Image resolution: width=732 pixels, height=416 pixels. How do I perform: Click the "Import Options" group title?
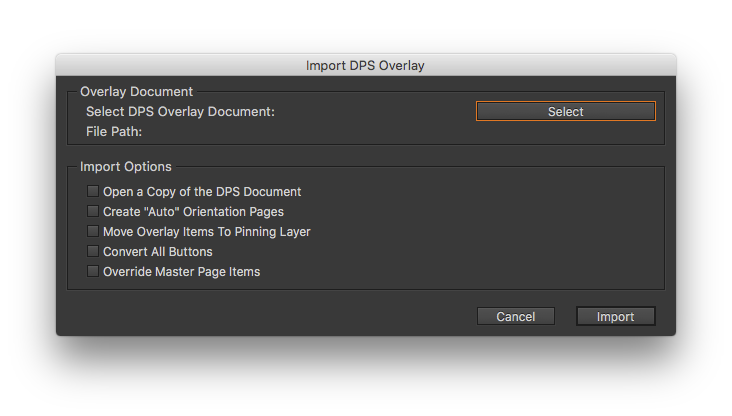coord(126,167)
